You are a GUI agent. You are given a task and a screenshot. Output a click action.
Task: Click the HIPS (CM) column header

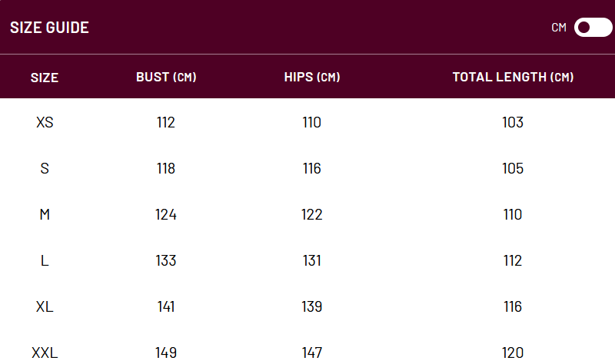[x=312, y=77]
